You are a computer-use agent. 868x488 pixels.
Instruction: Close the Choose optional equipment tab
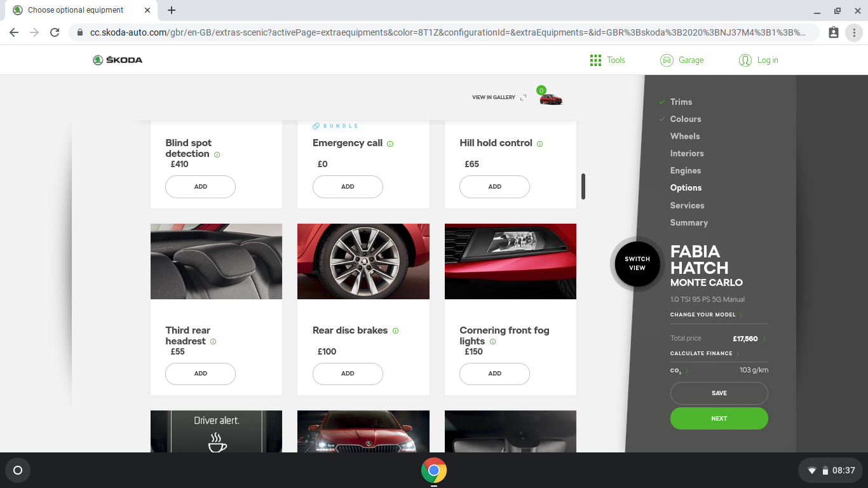[147, 10]
